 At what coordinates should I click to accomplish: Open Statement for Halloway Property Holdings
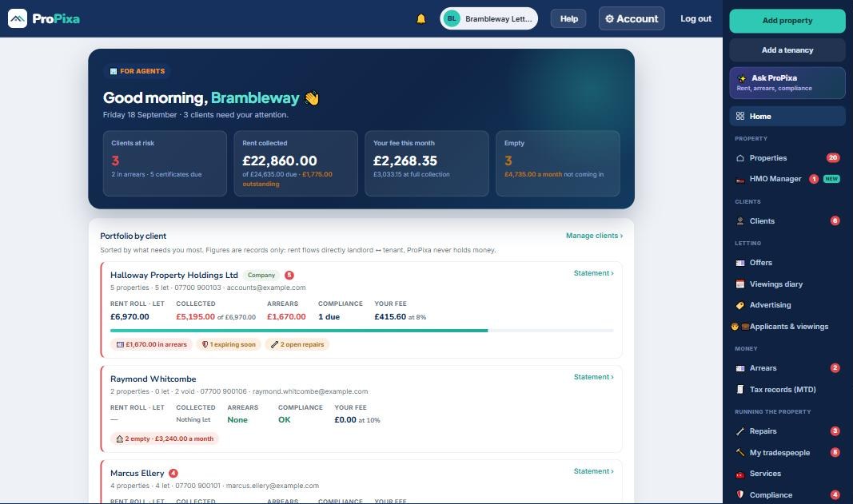click(x=593, y=273)
